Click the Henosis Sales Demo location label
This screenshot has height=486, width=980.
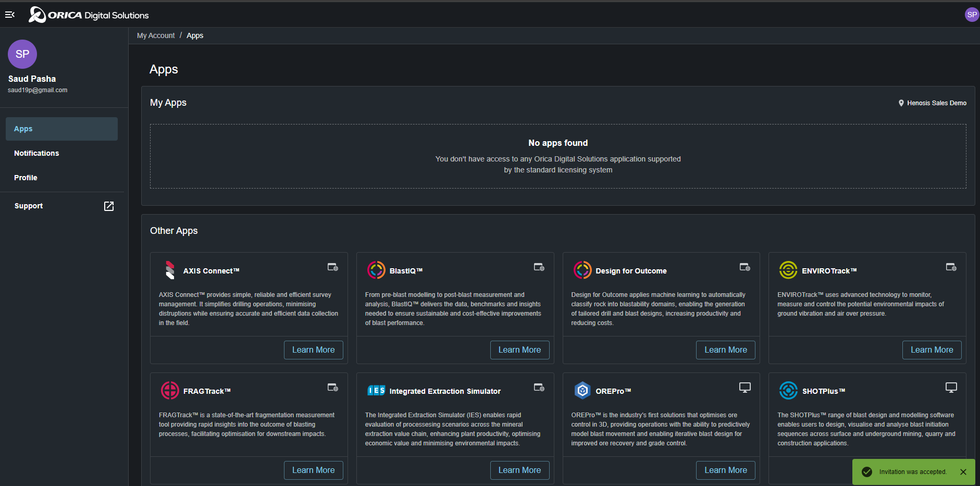click(937, 103)
